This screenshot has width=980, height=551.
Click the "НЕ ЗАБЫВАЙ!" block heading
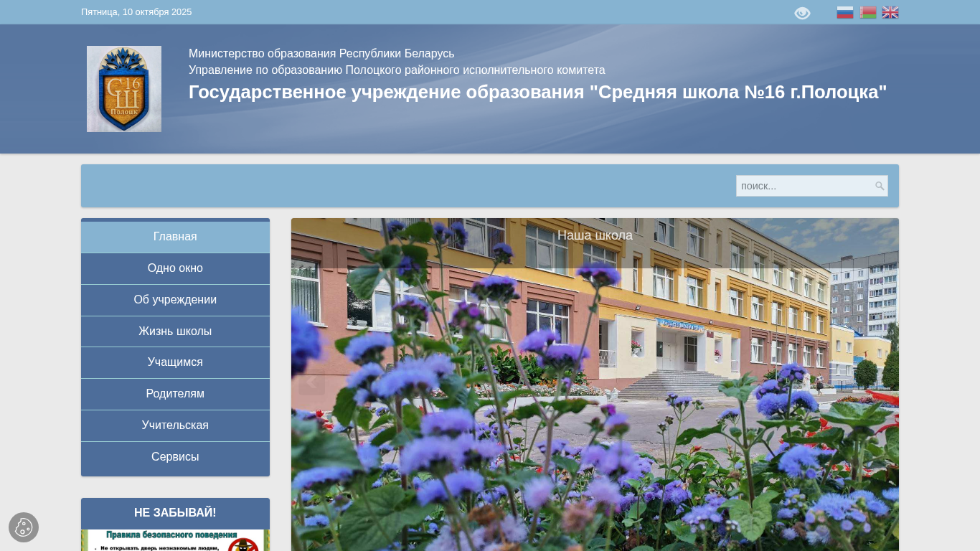tap(175, 513)
